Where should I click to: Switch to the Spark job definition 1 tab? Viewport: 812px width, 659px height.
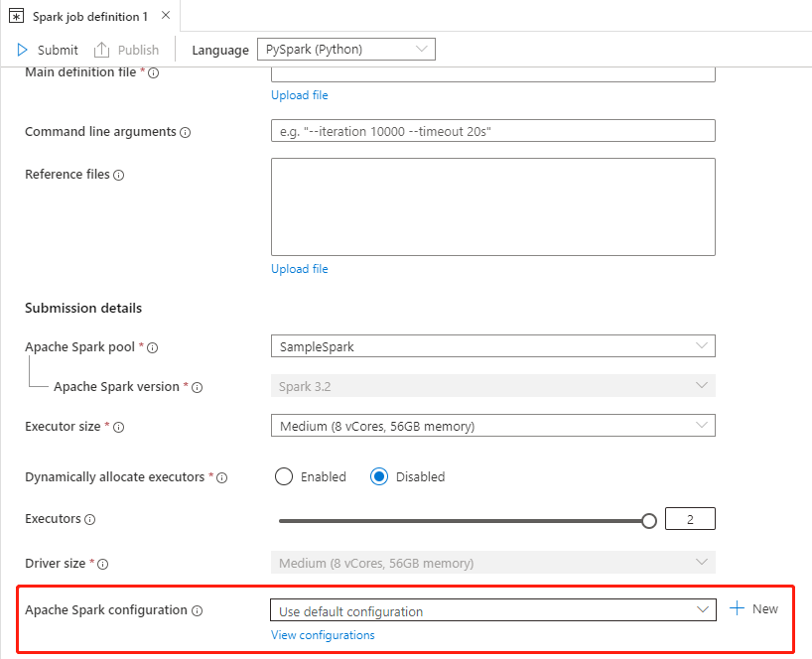(87, 16)
